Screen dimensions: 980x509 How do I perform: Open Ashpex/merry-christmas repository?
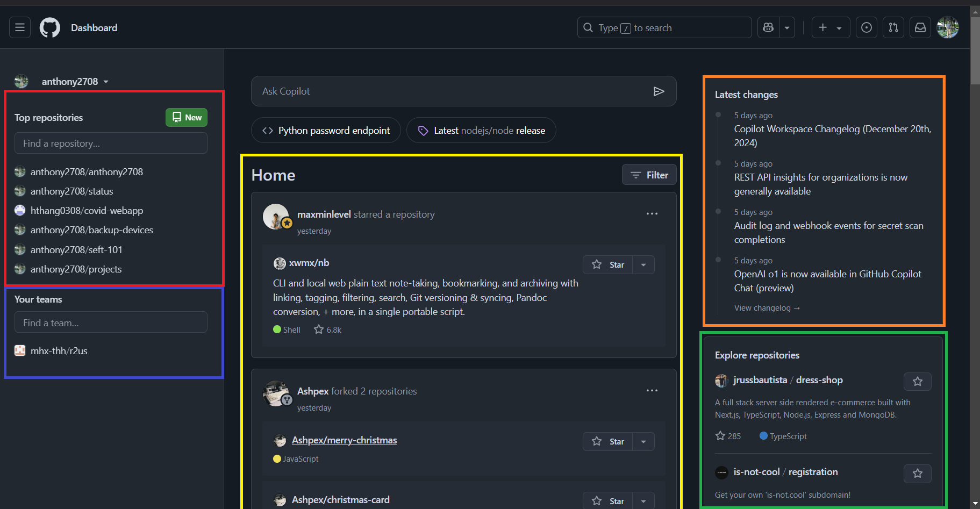point(344,440)
